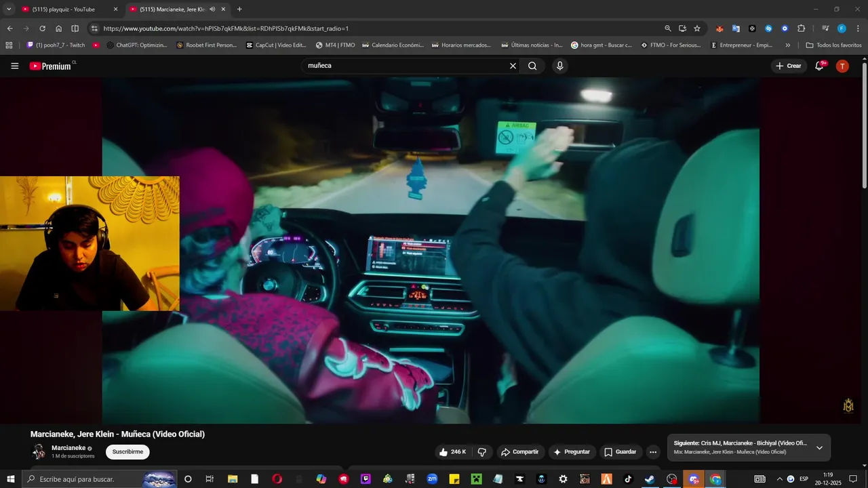The height and width of the screenshot is (488, 868).
Task: Open Windows notification center
Action: 853,479
